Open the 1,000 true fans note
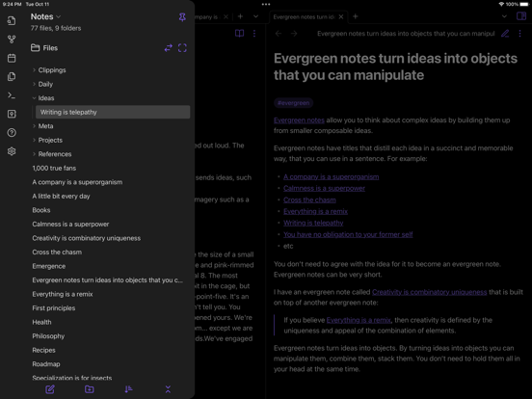The width and height of the screenshot is (532, 399). click(x=54, y=169)
